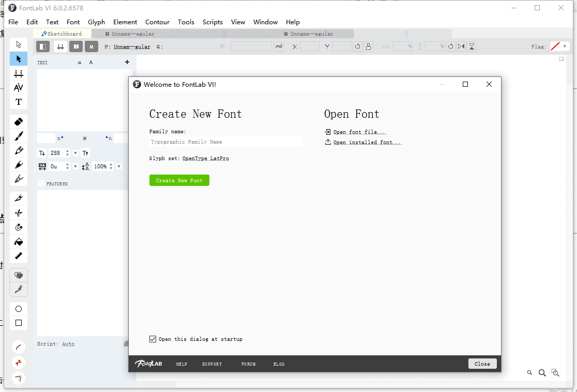Click the Family name input field
Viewport: 577px width, 392px height.
[225, 142]
